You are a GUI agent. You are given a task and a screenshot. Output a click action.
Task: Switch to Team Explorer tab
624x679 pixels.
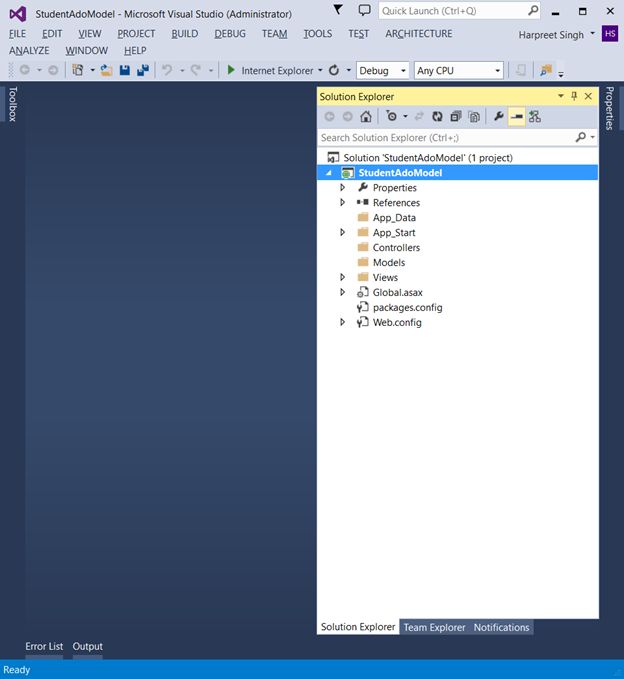[x=434, y=627]
